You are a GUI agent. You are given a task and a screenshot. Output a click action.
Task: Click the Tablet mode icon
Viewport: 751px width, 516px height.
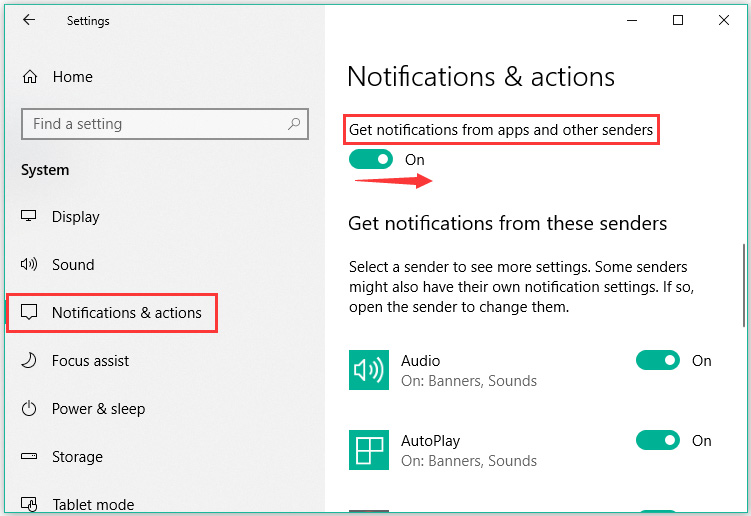pyautogui.click(x=29, y=504)
